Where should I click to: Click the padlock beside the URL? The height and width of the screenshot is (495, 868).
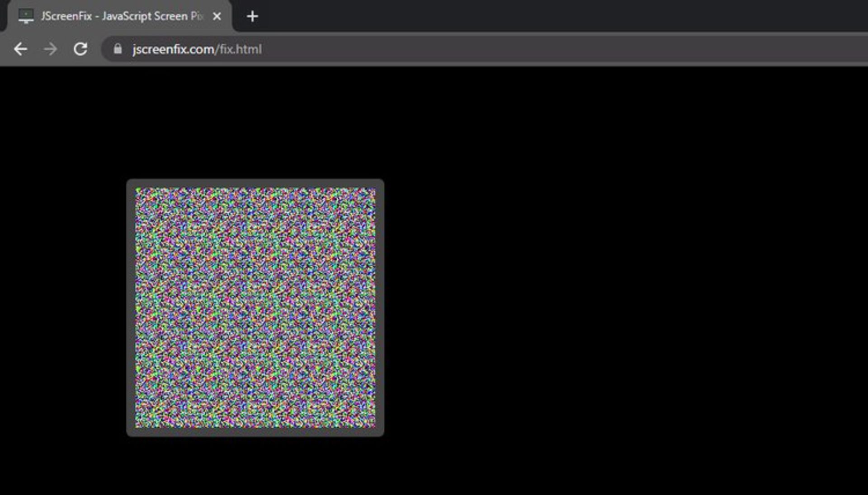[117, 49]
